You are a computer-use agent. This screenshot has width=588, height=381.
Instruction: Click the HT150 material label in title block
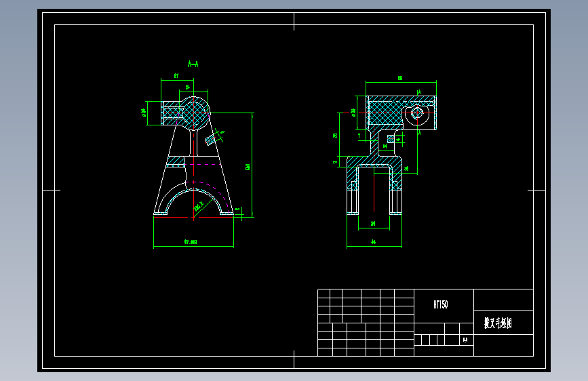coord(441,304)
